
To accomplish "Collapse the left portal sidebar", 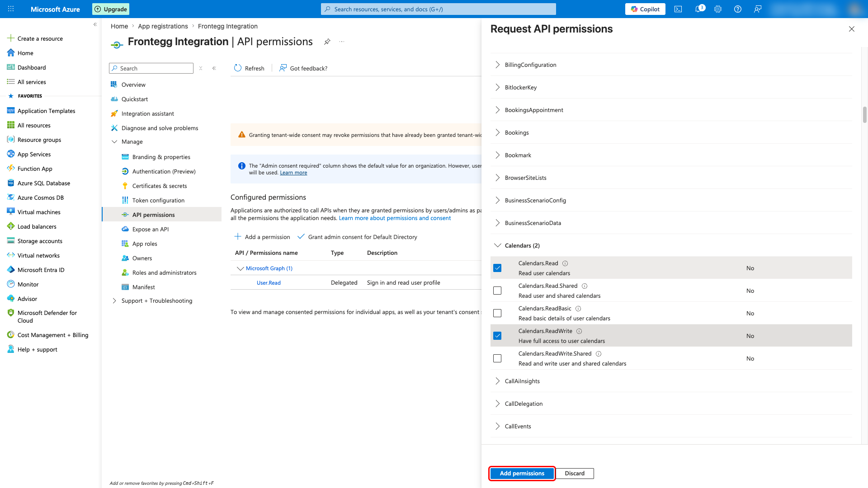I will (95, 24).
